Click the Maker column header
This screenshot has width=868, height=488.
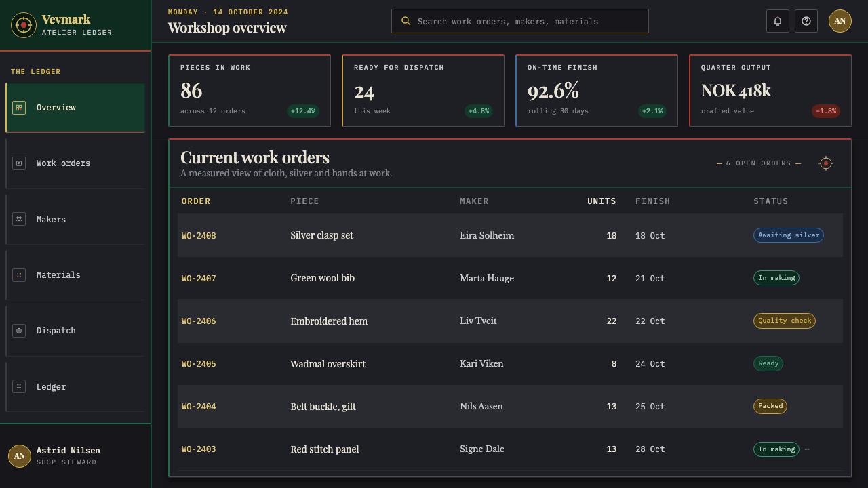pyautogui.click(x=474, y=201)
